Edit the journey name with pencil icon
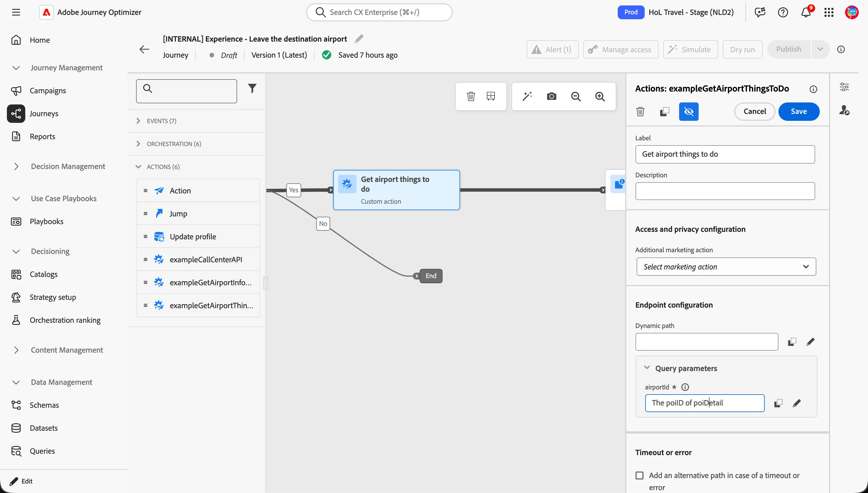The image size is (868, 493). point(359,39)
